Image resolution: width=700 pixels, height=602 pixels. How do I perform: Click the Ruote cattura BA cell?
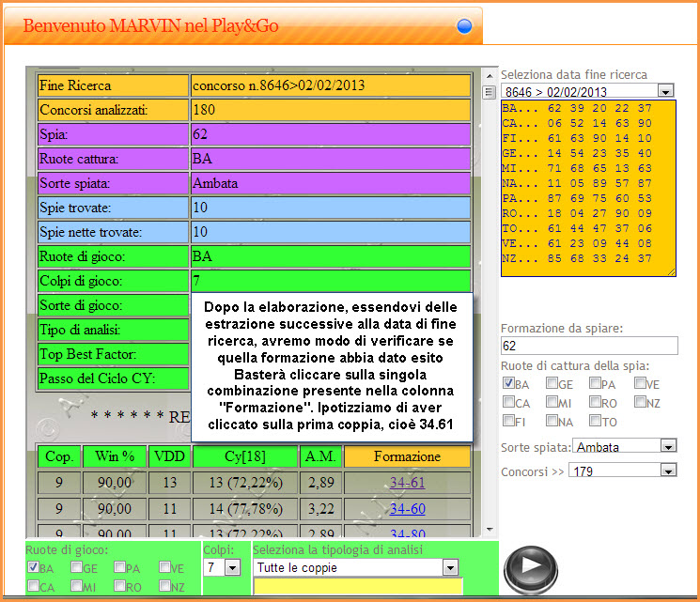click(x=331, y=159)
